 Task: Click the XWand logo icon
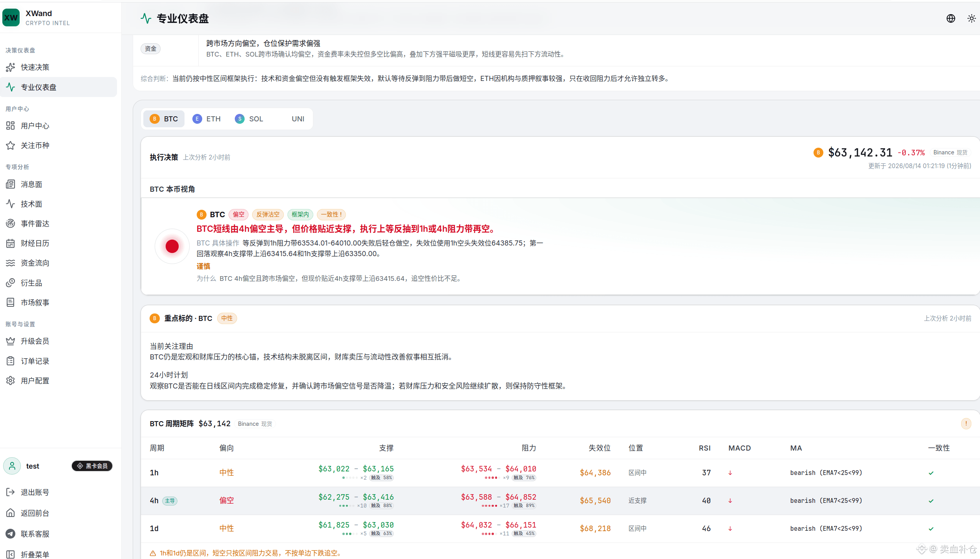(11, 18)
